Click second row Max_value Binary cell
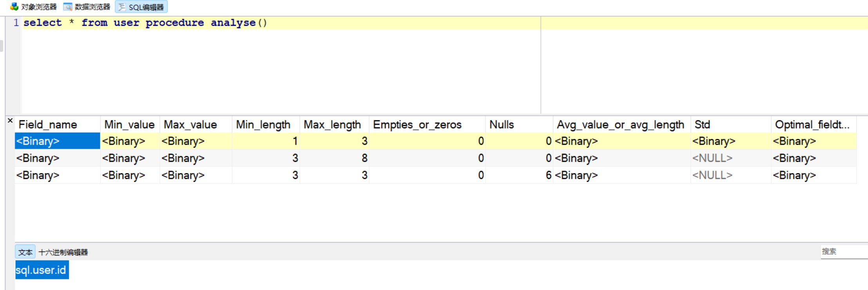The image size is (868, 290). pos(196,158)
